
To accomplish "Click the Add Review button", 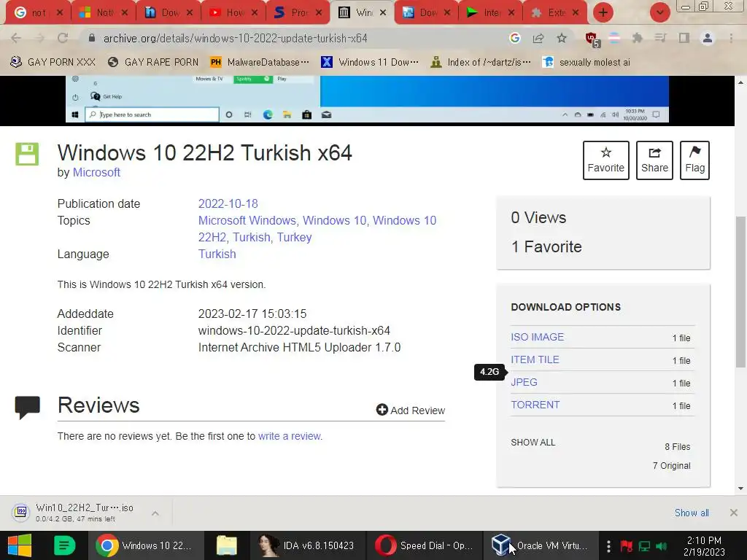I will tap(411, 410).
